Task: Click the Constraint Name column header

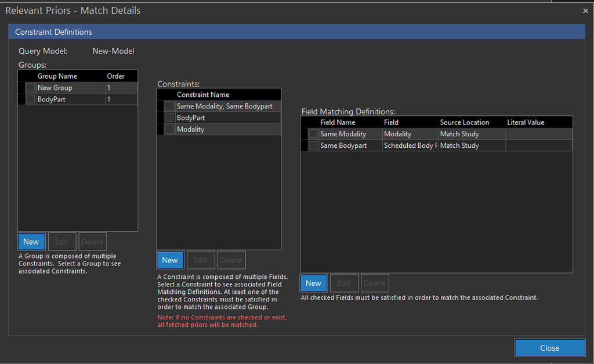Action: coord(203,94)
